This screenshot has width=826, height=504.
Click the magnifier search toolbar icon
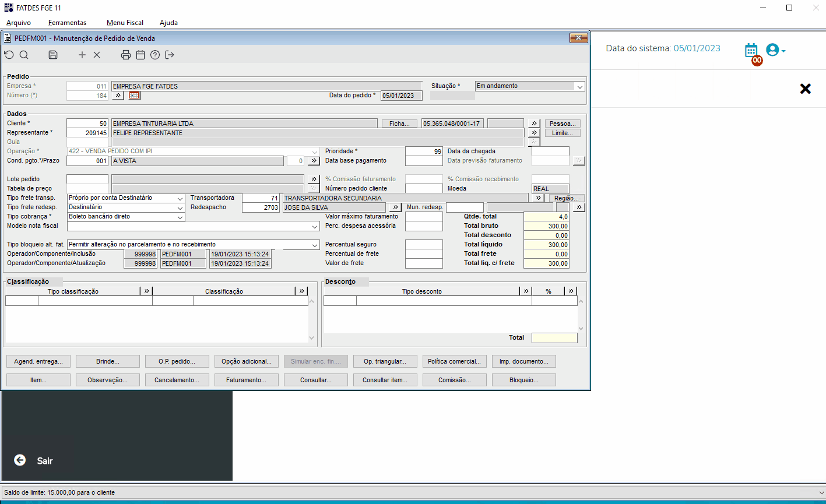click(x=24, y=55)
